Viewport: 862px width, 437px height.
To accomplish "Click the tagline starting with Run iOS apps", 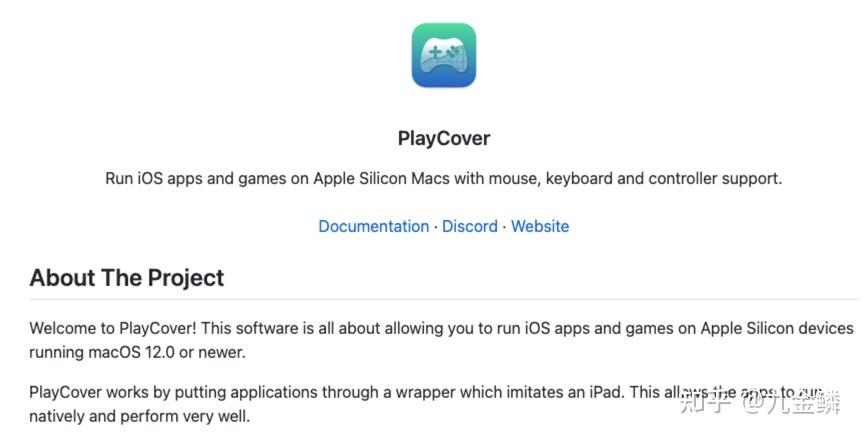I will tap(444, 179).
